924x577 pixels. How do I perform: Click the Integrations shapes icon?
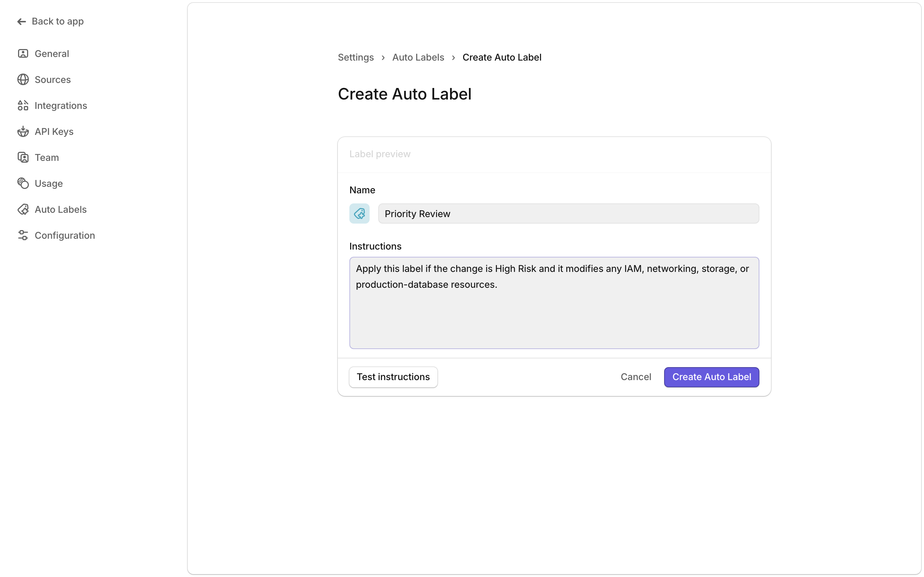click(x=23, y=106)
